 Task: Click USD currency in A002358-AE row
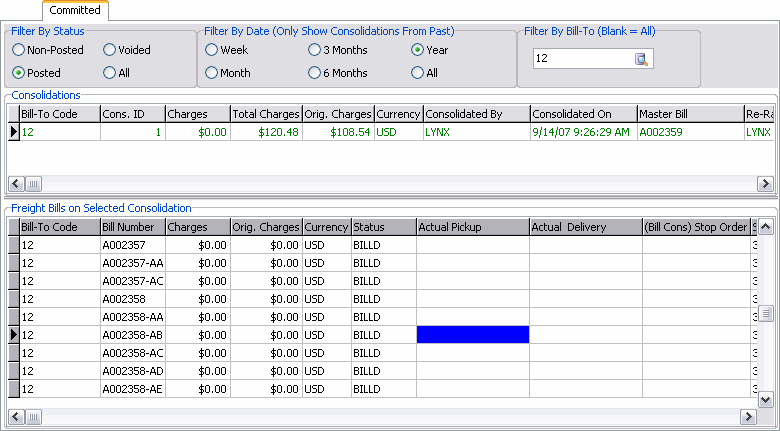tap(327, 389)
